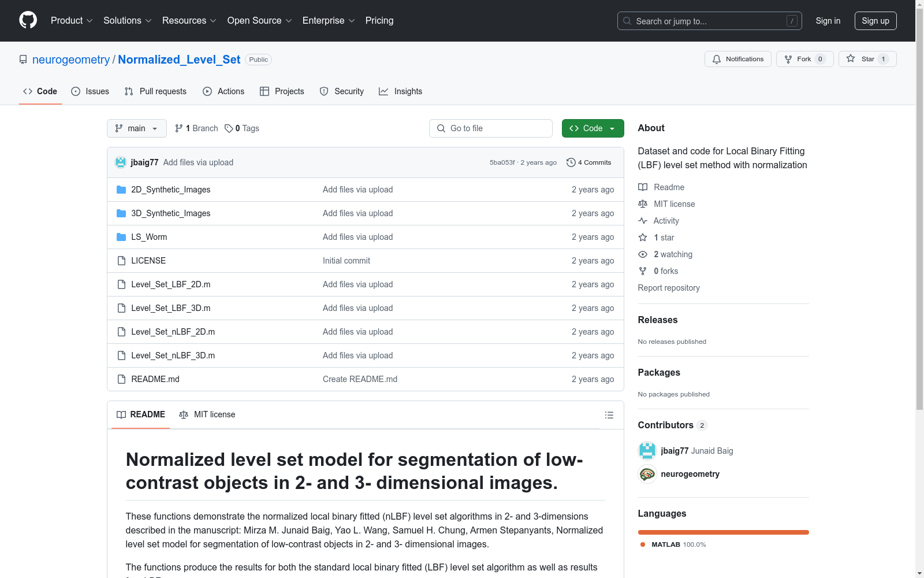Expand the Solutions menu
The width and height of the screenshot is (924, 578).
(128, 21)
